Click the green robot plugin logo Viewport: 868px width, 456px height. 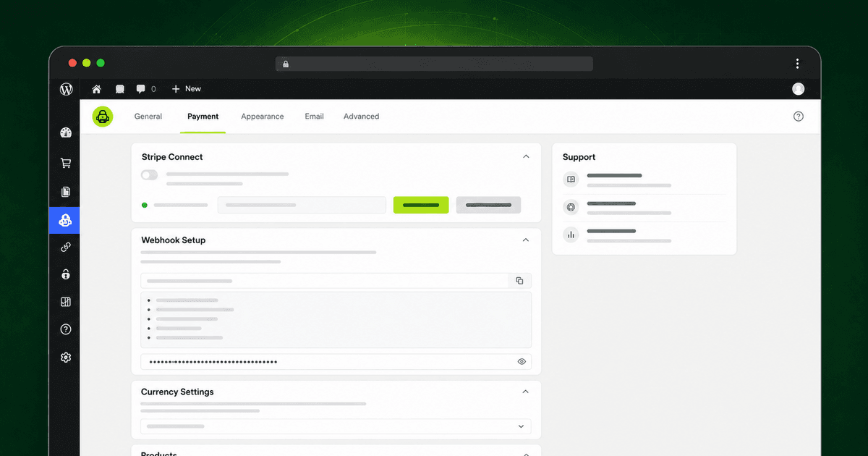[103, 117]
